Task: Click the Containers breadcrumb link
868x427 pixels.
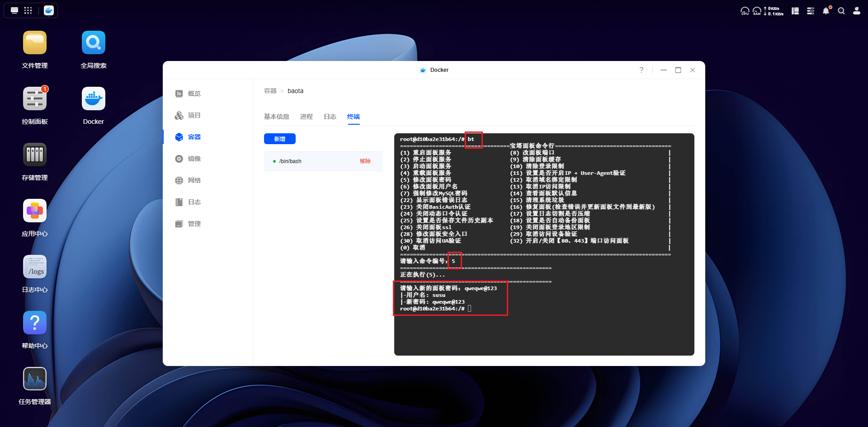Action: 270,91
